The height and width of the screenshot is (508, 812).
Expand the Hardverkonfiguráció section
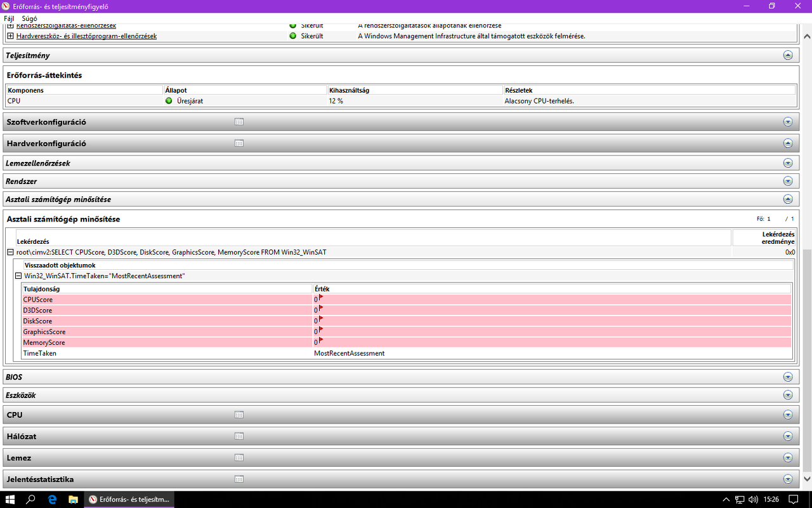coord(788,144)
